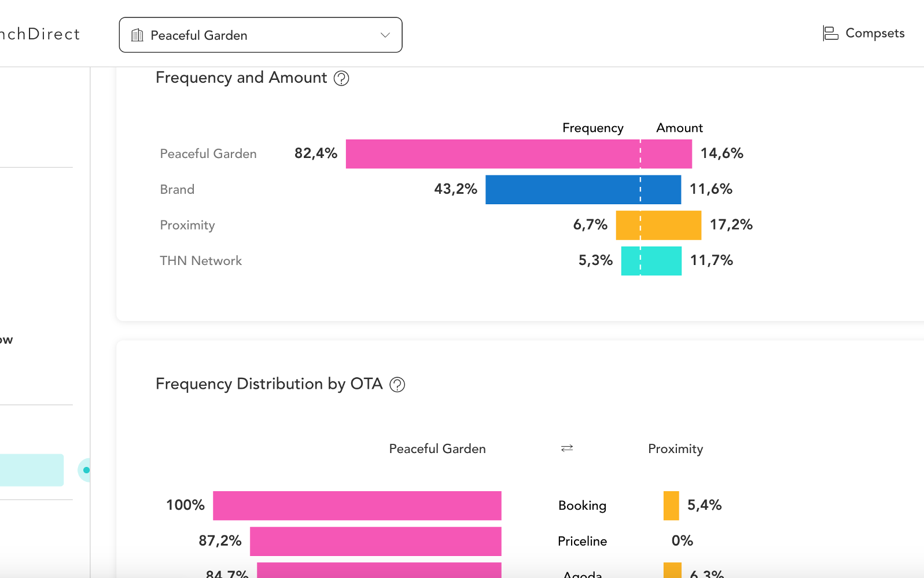Expand hotel selector using chevron arrow
Viewport: 924px width, 578px height.
click(385, 35)
